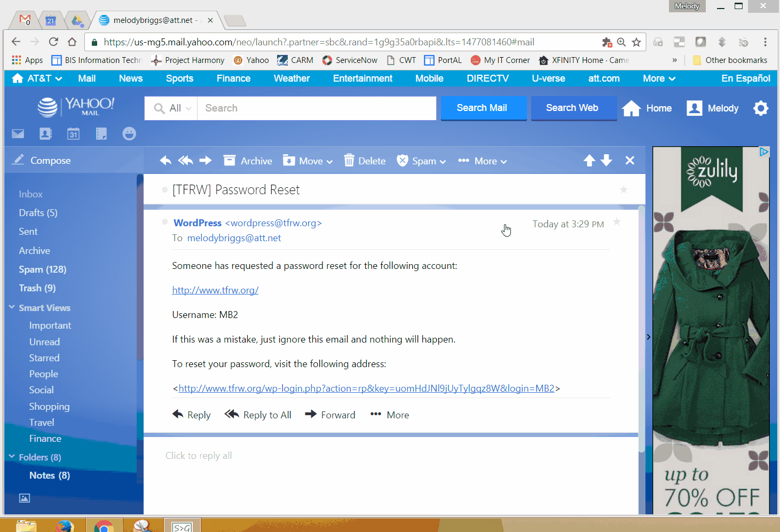The width and height of the screenshot is (780, 532).
Task: Switch to the Gmail browser tab
Action: coord(25,20)
